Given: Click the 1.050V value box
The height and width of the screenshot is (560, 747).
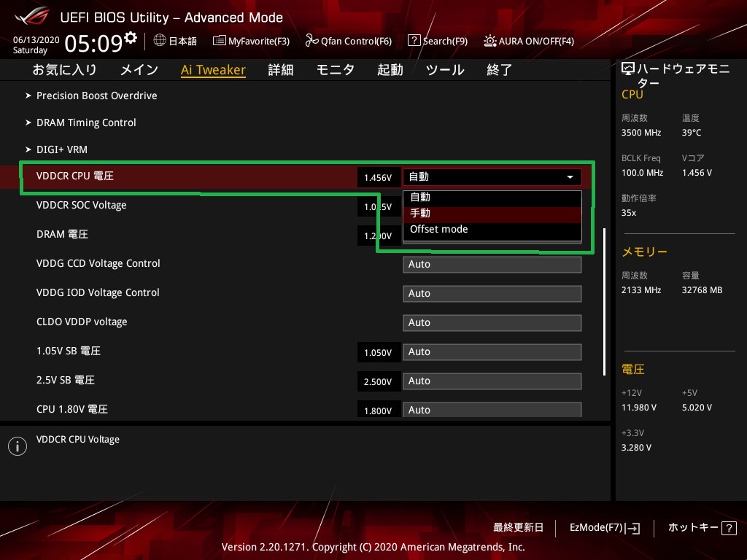Looking at the screenshot, I should 379,352.
